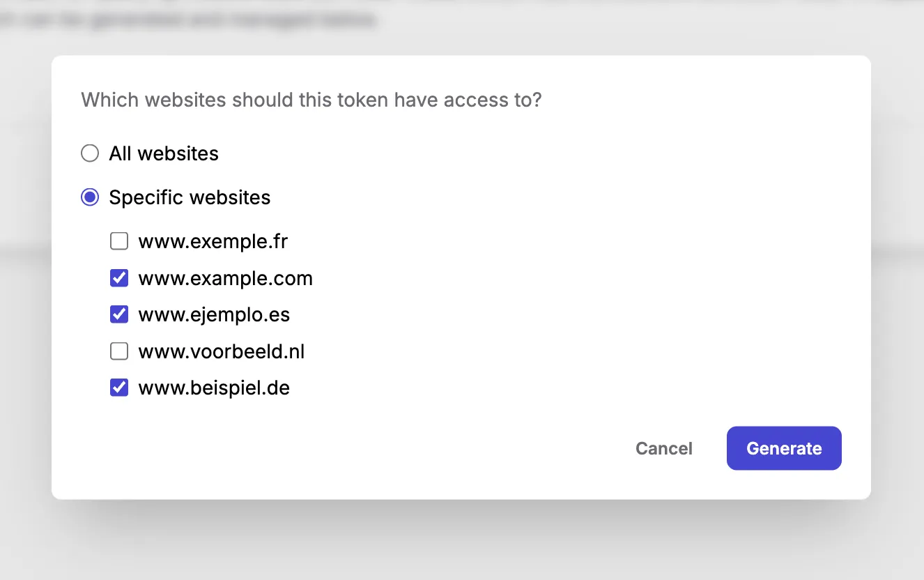Enable the www.voorbeeld.nl checkbox
The image size is (924, 580).
point(119,351)
